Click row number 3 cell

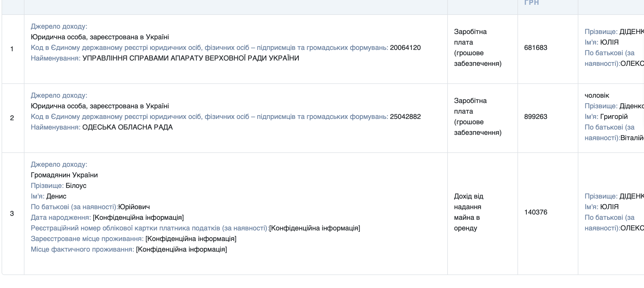coord(12,214)
